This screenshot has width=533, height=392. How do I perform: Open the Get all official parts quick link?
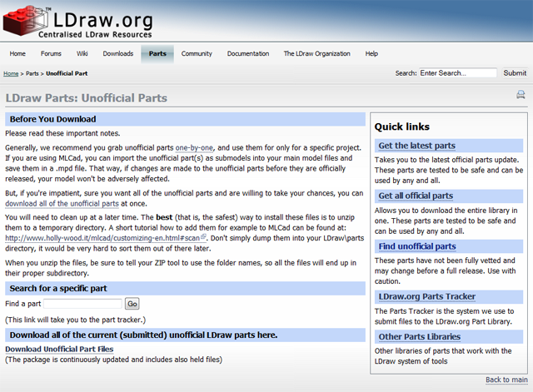pyautogui.click(x=416, y=196)
